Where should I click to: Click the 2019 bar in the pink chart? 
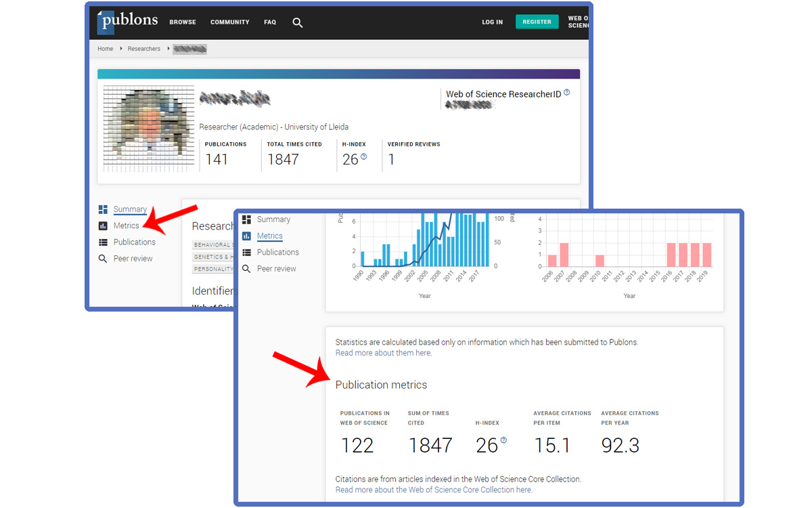[x=707, y=255]
